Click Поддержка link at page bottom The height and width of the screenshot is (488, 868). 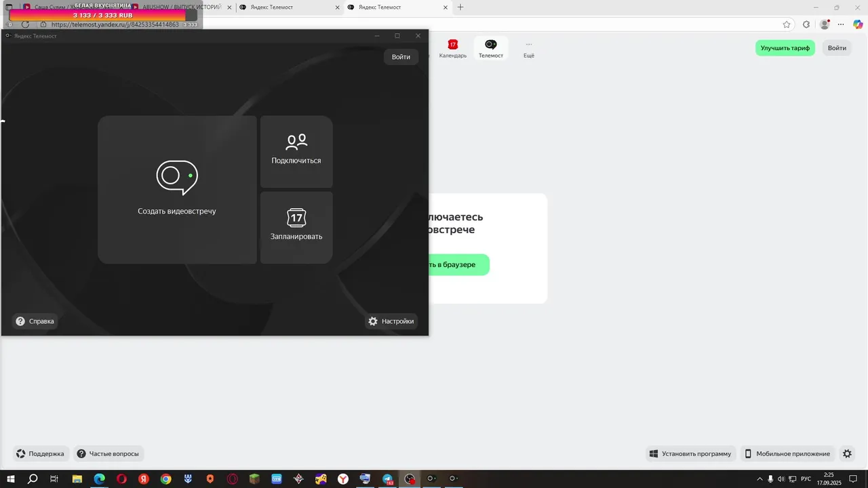coord(41,454)
